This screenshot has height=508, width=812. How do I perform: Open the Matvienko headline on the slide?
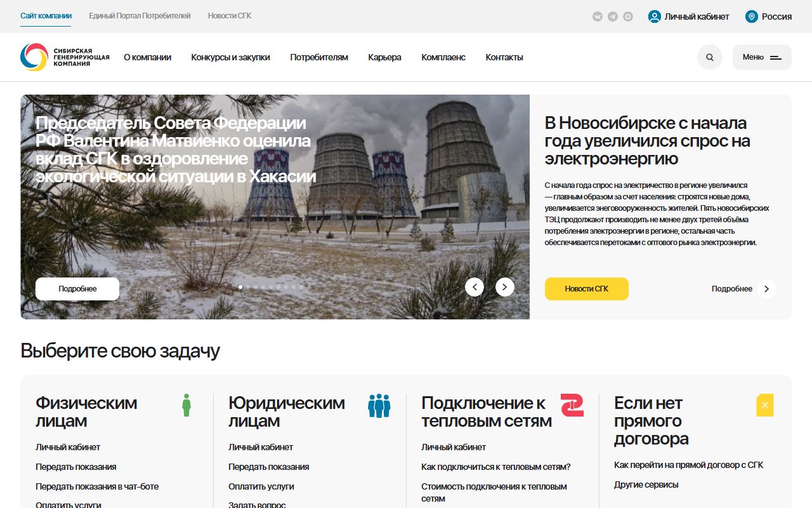coord(176,149)
